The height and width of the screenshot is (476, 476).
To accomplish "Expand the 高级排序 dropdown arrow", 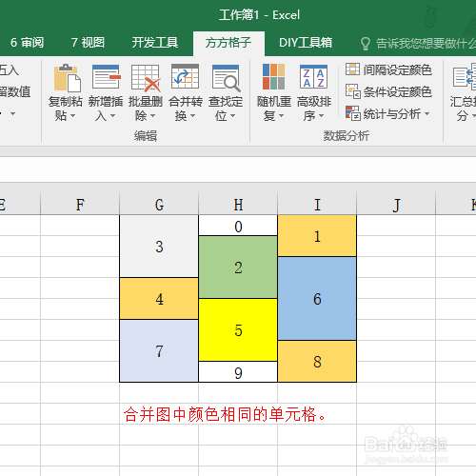I will (x=321, y=116).
